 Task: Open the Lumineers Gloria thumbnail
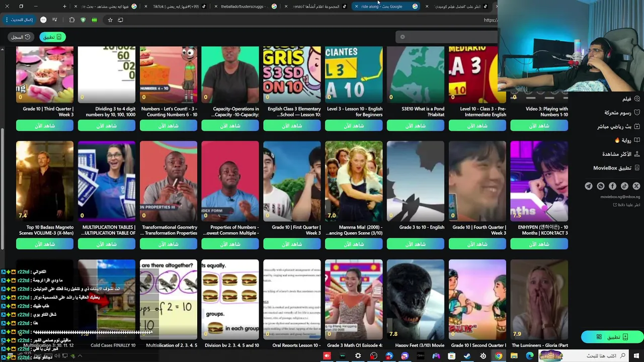[539, 300]
